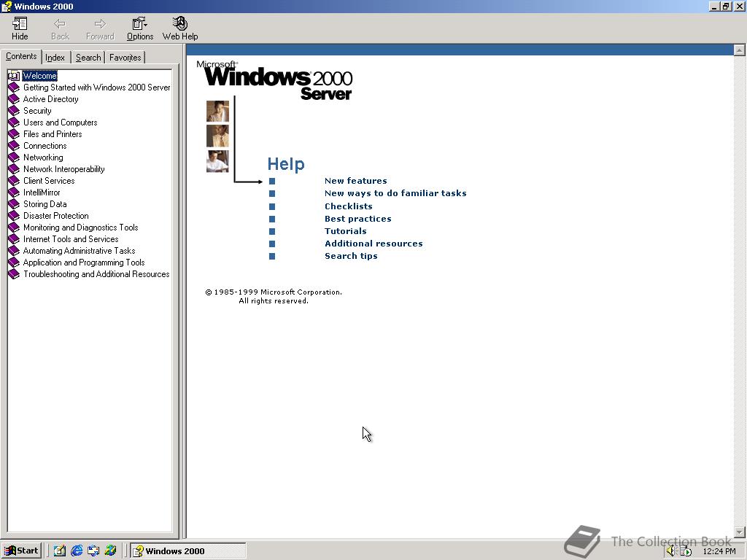Click book icon next to Connections
747x560 pixels.
[14, 146]
